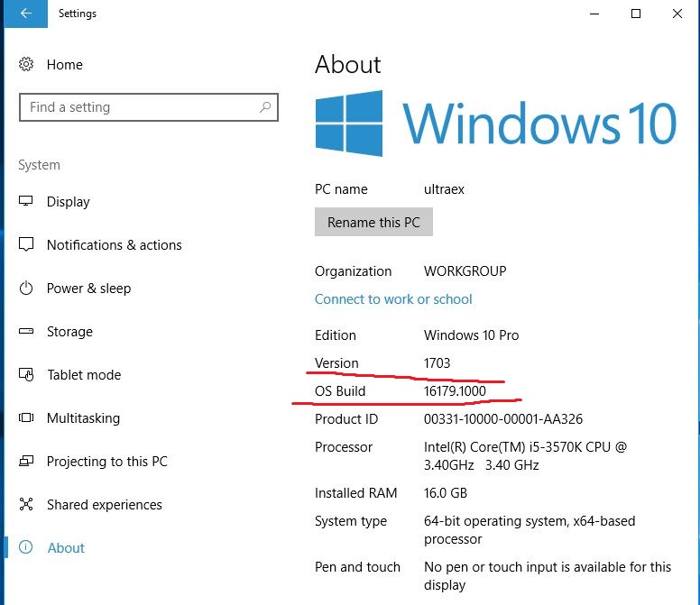The height and width of the screenshot is (605, 700).
Task: Click the Multitasking icon
Action: pos(26,417)
